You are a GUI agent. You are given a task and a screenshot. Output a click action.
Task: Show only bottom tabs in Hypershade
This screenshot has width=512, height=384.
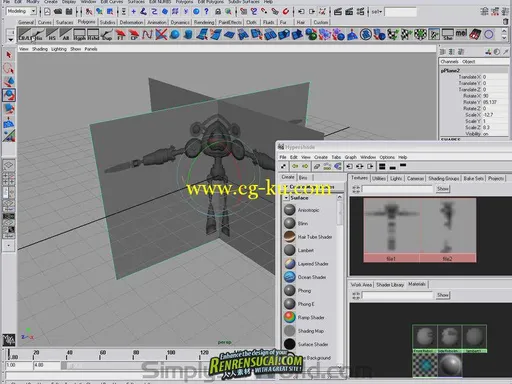coord(393,167)
